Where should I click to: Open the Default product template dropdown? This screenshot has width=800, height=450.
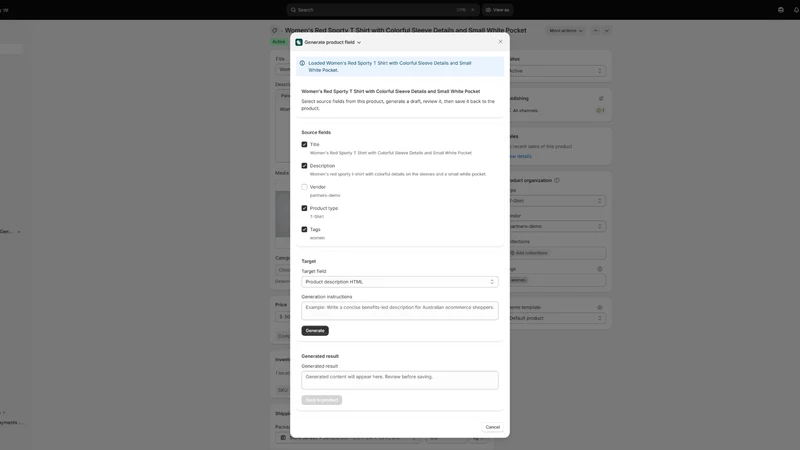556,318
